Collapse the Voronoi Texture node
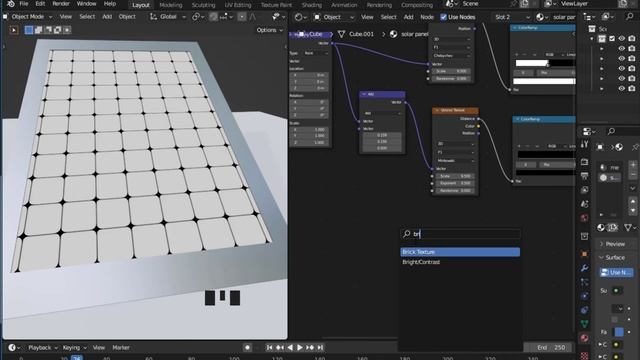The width and height of the screenshot is (640, 360). pos(437,111)
